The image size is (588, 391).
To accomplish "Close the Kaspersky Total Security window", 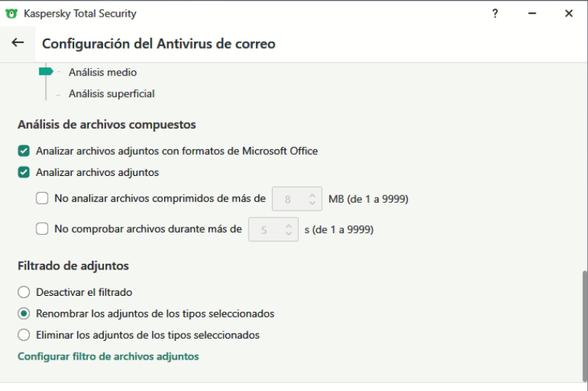I will pyautogui.click(x=568, y=14).
